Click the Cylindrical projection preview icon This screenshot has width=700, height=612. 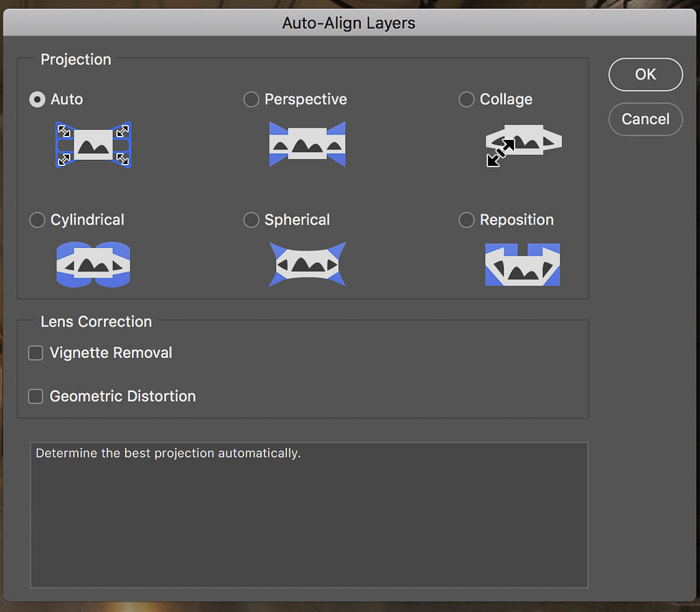93,264
